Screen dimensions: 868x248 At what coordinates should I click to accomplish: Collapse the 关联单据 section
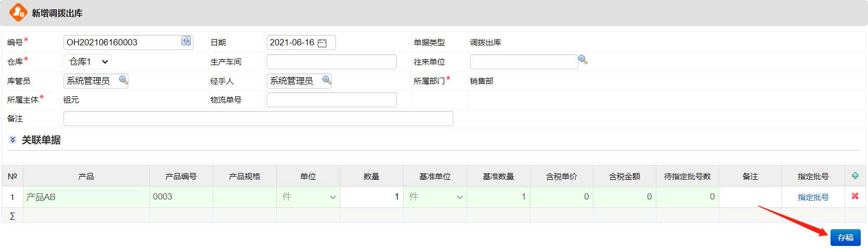[x=13, y=140]
